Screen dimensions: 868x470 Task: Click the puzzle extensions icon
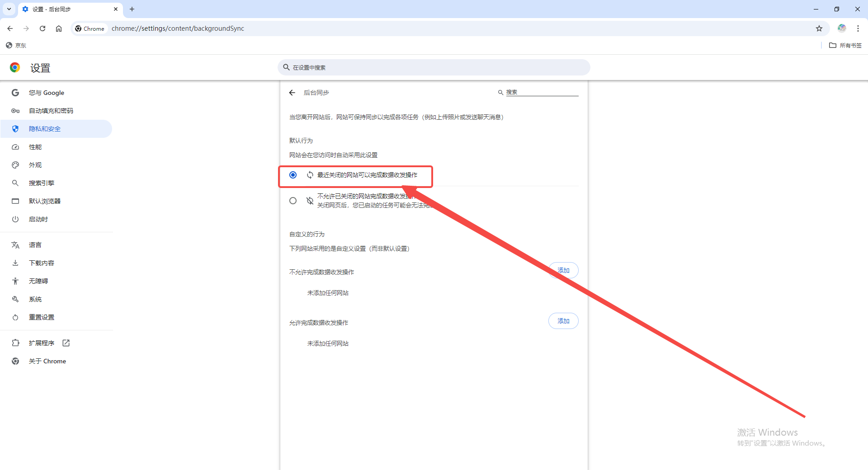15,343
